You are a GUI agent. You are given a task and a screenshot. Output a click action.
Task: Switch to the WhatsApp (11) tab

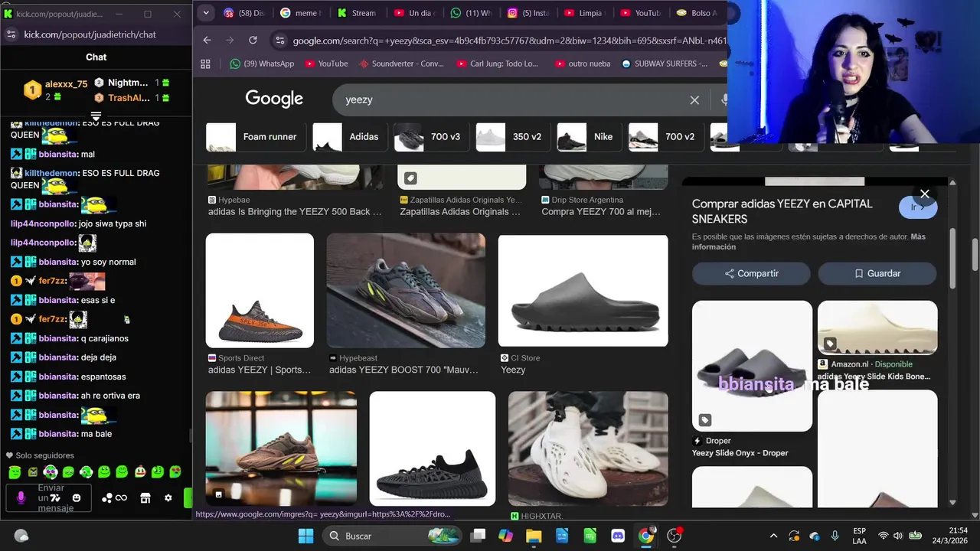[471, 13]
